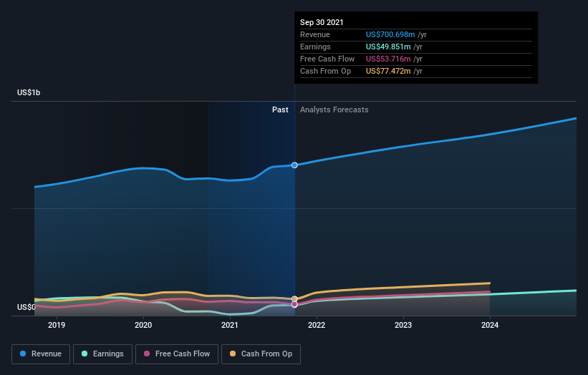Click the Revenue data point on the blue line

pyautogui.click(x=294, y=165)
